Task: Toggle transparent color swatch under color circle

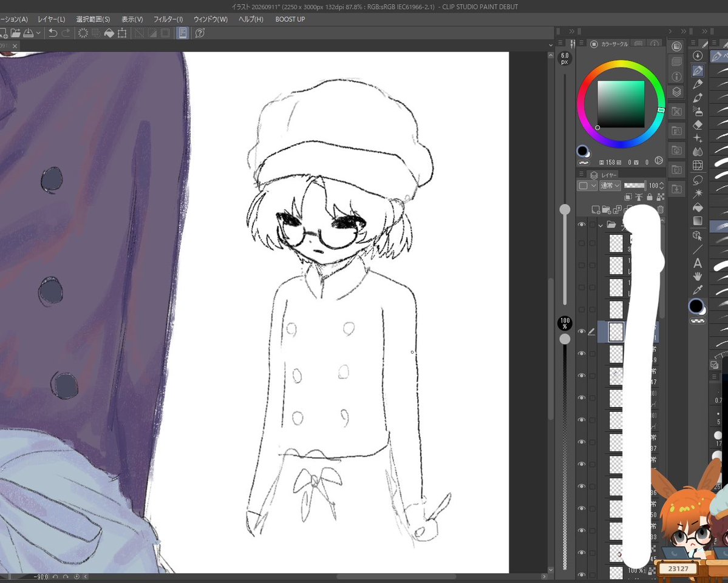Action: click(x=583, y=163)
